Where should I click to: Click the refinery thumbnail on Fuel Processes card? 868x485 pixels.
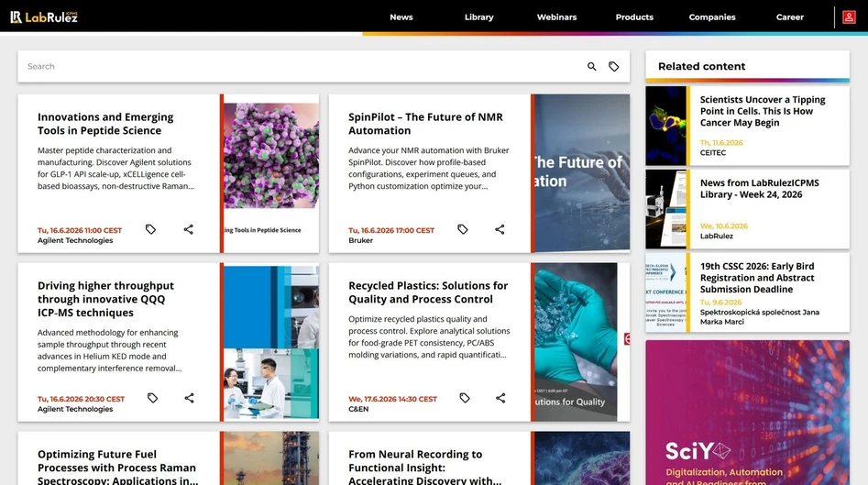pyautogui.click(x=271, y=458)
